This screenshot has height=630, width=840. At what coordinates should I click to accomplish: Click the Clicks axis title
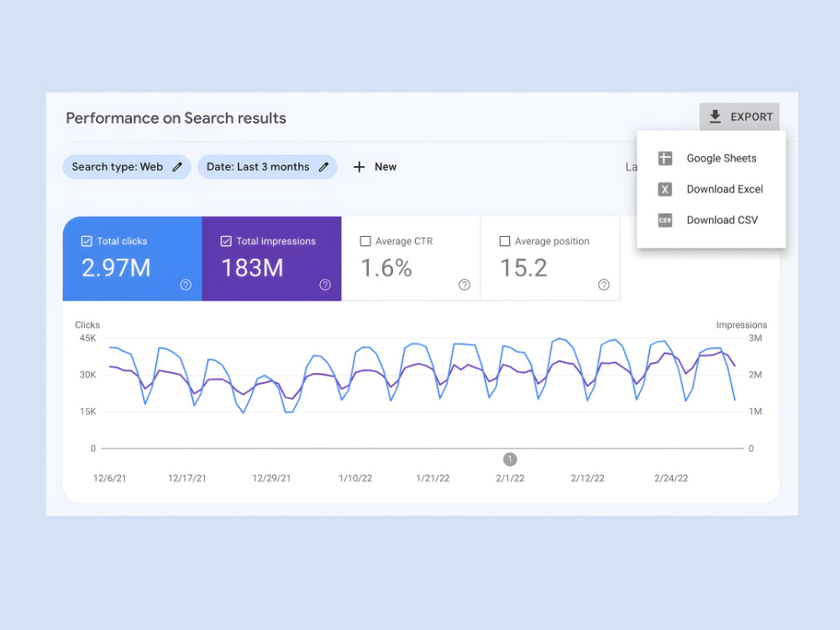(x=87, y=324)
